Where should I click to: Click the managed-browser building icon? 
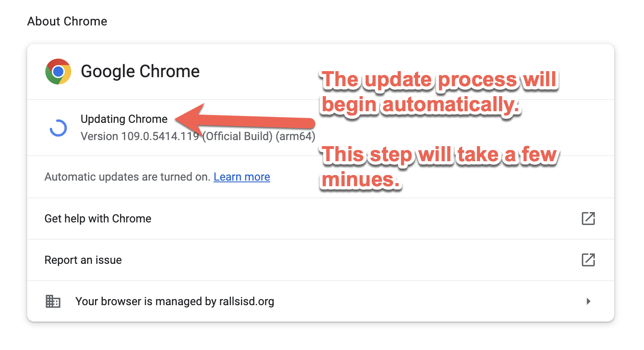coord(53,301)
